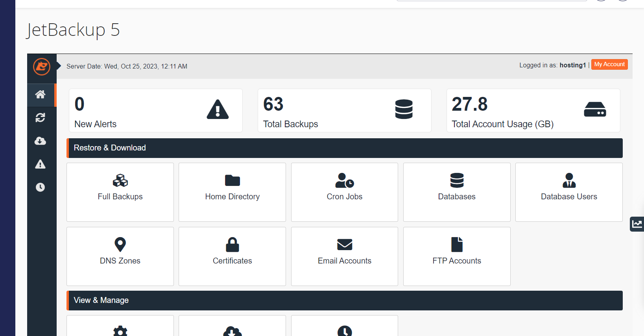Open the warning triangle icon in the sidebar
Viewport: 644px width, 336px height.
pos(41,164)
